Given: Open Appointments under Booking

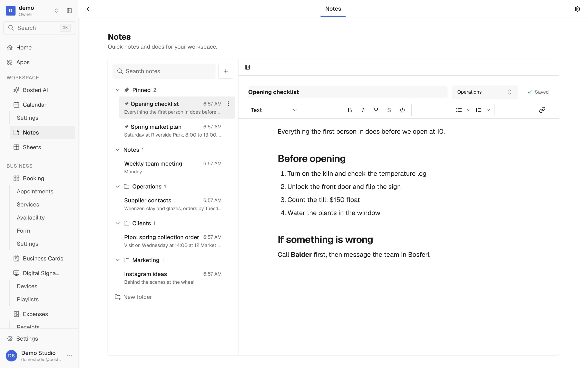Looking at the screenshot, I should [35, 191].
